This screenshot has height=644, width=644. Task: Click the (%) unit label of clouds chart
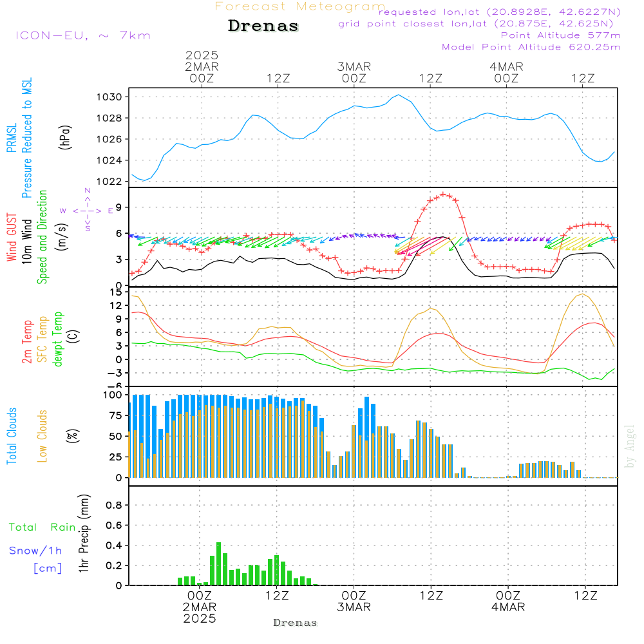click(x=72, y=436)
